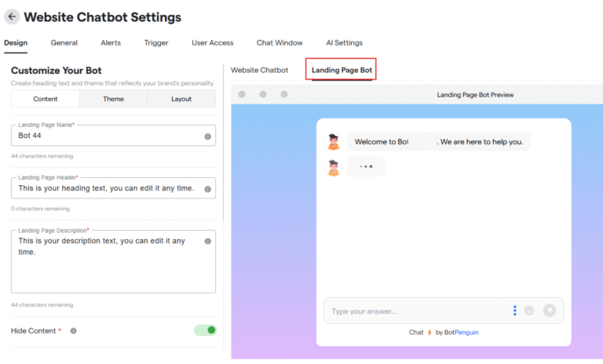Open the Design tab
Viewport: 603px width, 364px height.
(16, 42)
